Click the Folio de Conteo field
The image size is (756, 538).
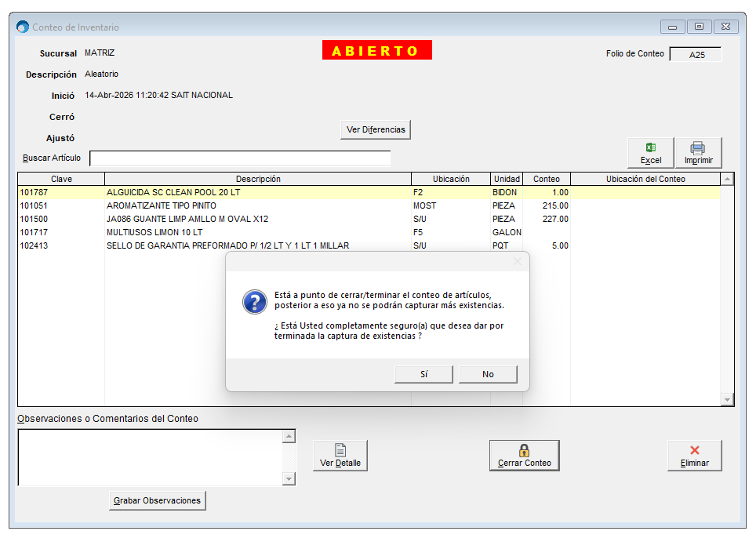696,55
